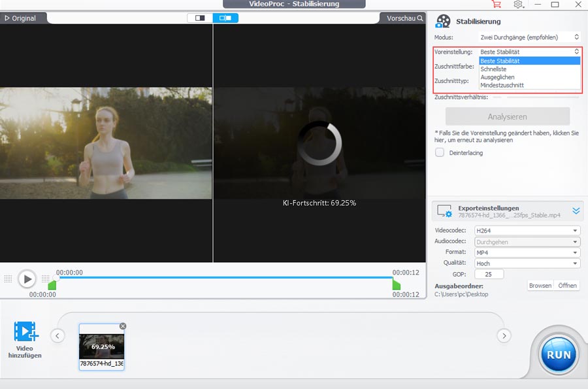Click the blue timeline progress bar
588x389 pixels.
click(x=225, y=278)
